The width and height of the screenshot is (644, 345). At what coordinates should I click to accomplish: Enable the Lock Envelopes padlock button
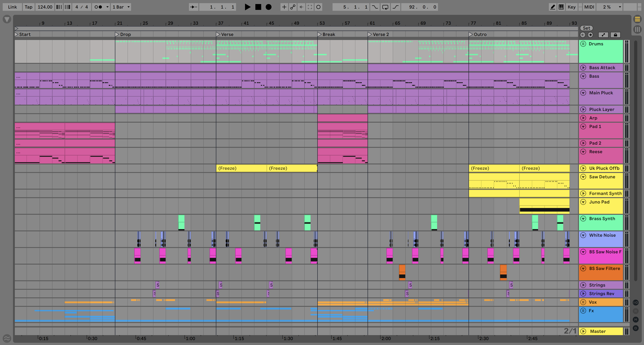tap(615, 35)
